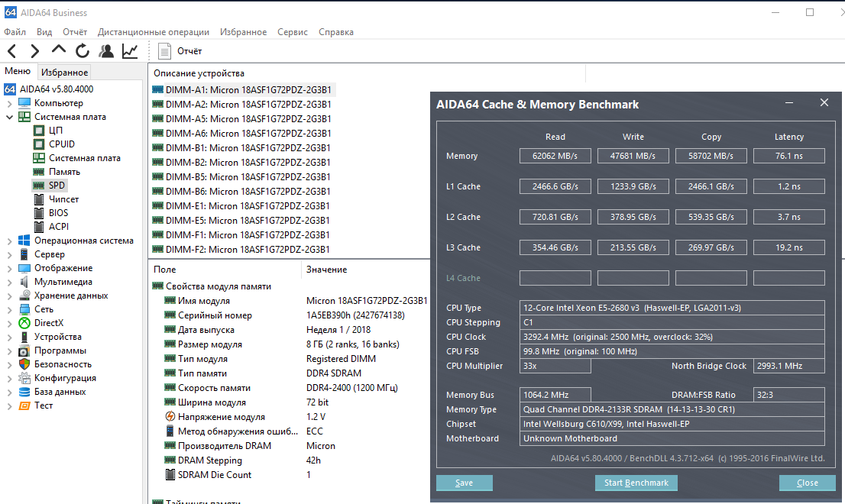845x504 pixels.
Task: Click the ACPI chip icon
Action: tap(39, 227)
